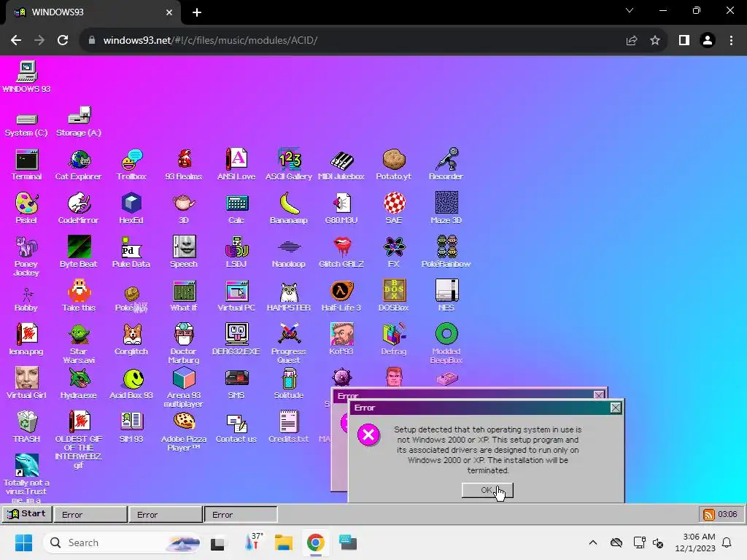Viewport: 747px width, 560px height.
Task: Select the third Error taskbar button
Action: 241,514
